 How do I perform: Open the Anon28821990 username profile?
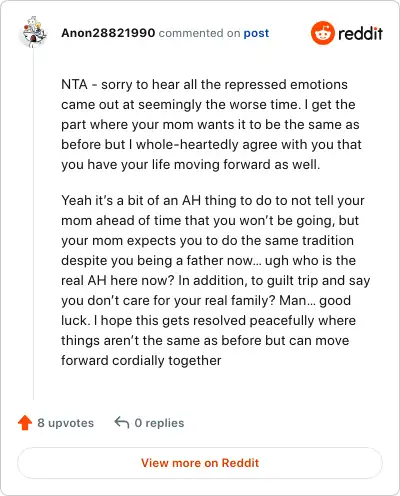click(x=108, y=33)
